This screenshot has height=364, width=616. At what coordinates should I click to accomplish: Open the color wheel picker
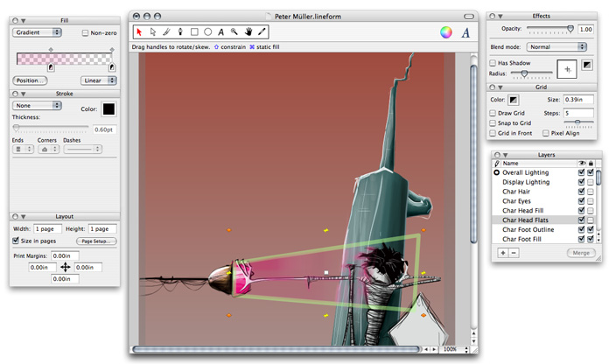tap(446, 32)
